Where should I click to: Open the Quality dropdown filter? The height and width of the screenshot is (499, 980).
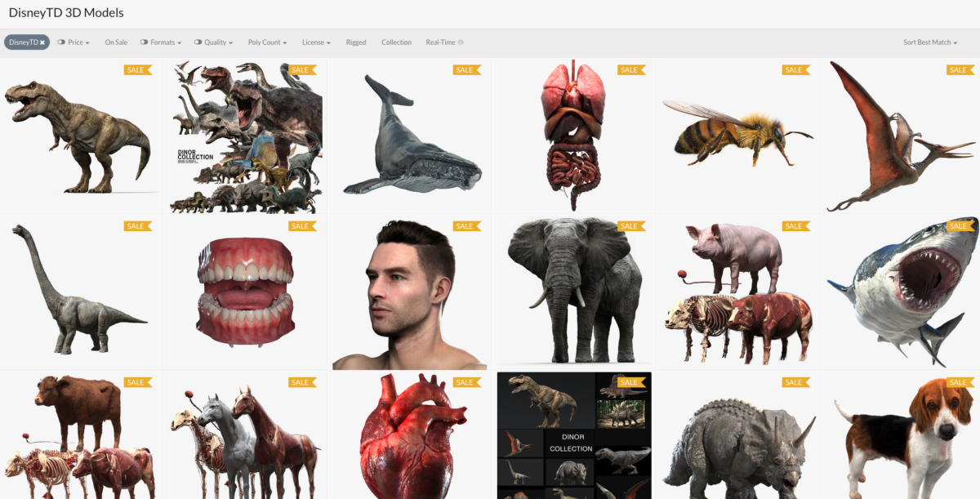[x=219, y=42]
